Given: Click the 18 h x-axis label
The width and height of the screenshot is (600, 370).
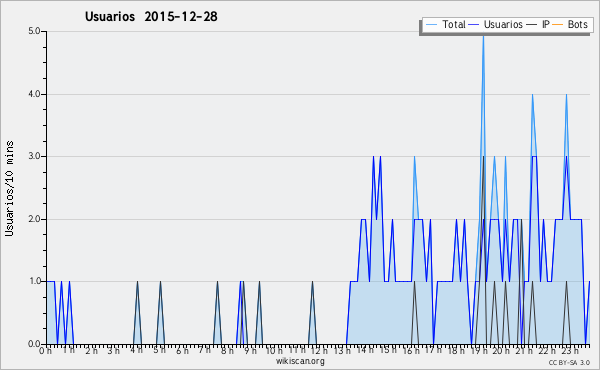Looking at the screenshot, I should point(456,351).
